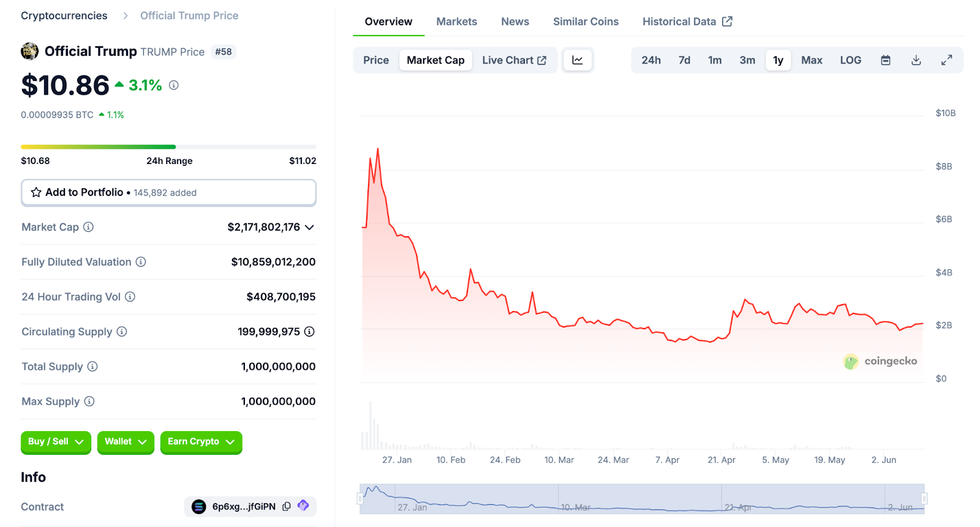Viewport: 980px width, 527px height.
Task: Click the 24h Range progress bar
Action: pos(168,147)
